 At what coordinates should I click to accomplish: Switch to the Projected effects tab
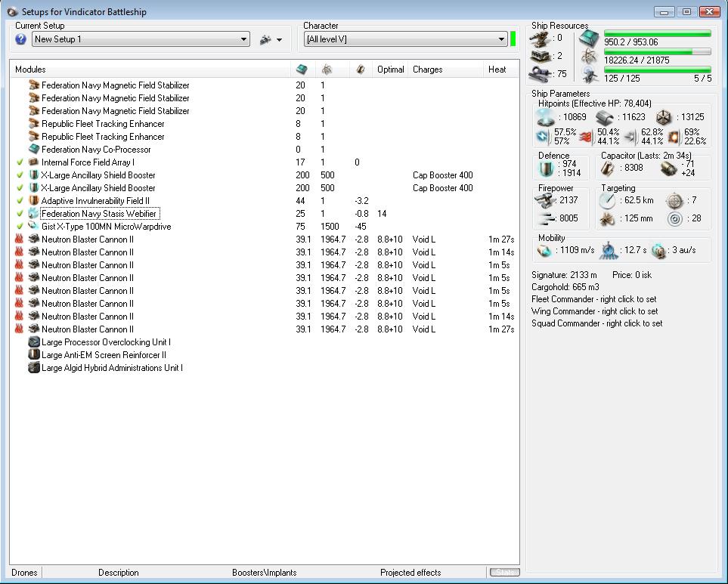[410, 573]
